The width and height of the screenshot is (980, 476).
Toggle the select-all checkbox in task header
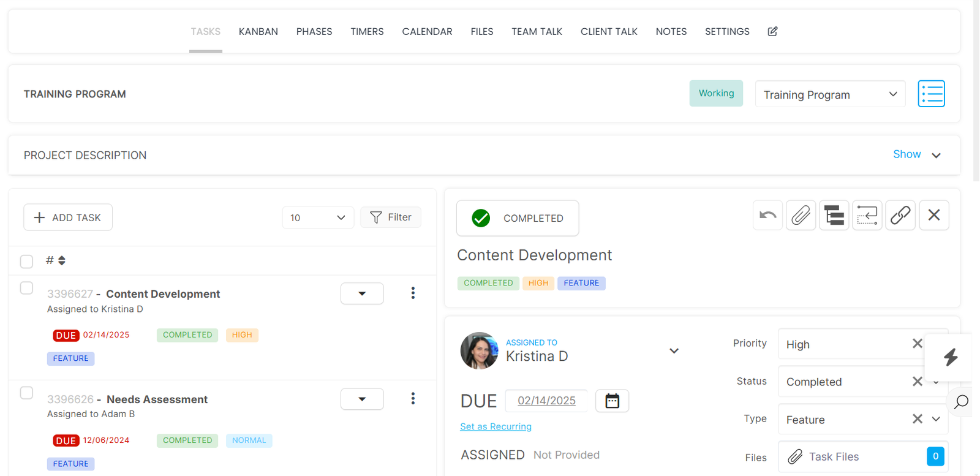[26, 262]
